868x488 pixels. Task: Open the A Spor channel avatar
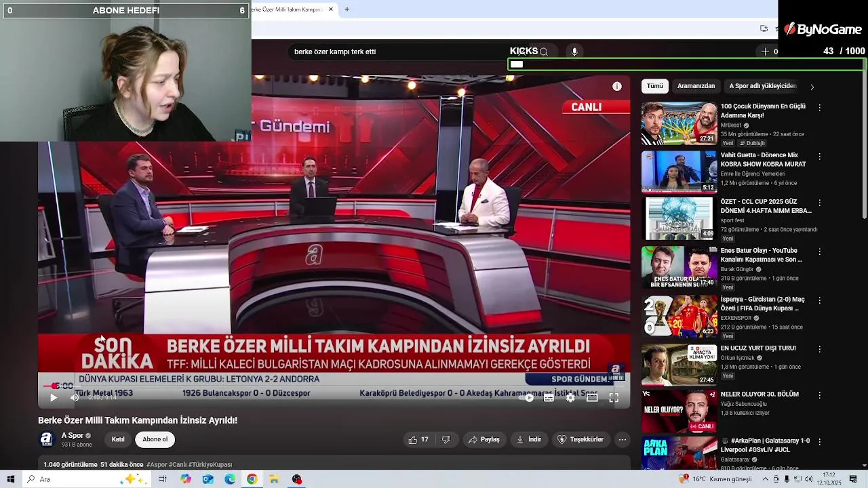tap(46, 439)
